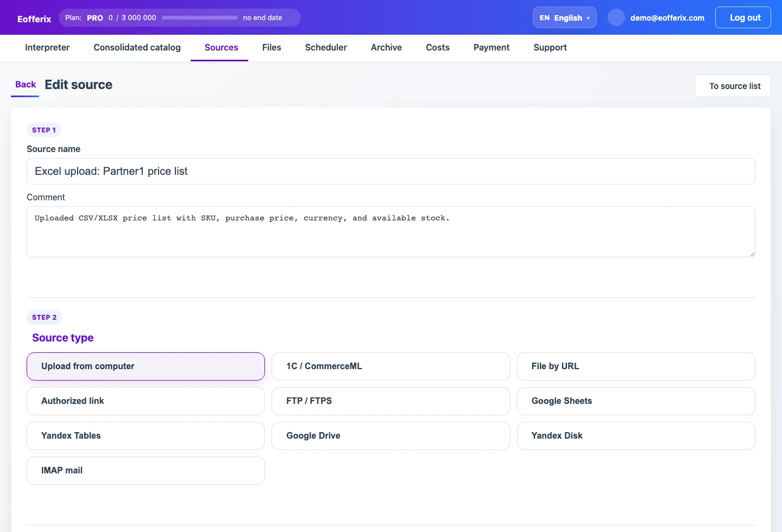Click the Eofferix logo
Image resolution: width=782 pixels, height=532 pixels.
point(34,19)
